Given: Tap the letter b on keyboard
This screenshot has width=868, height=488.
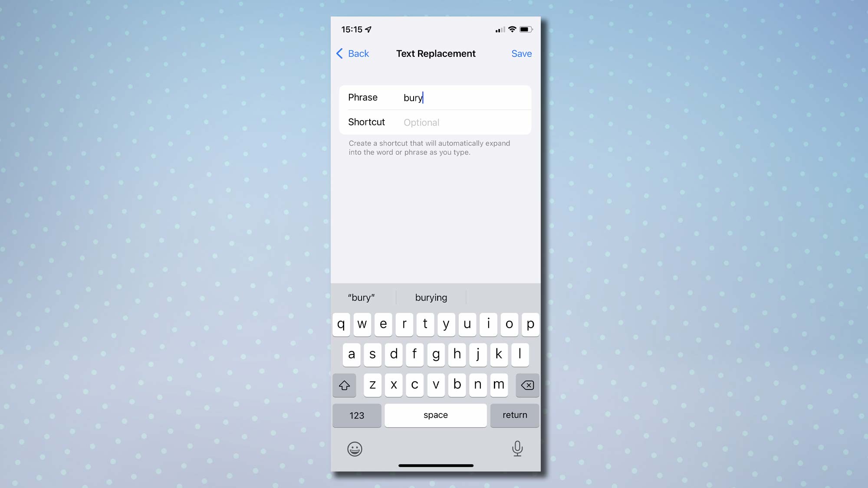Looking at the screenshot, I should click(457, 384).
